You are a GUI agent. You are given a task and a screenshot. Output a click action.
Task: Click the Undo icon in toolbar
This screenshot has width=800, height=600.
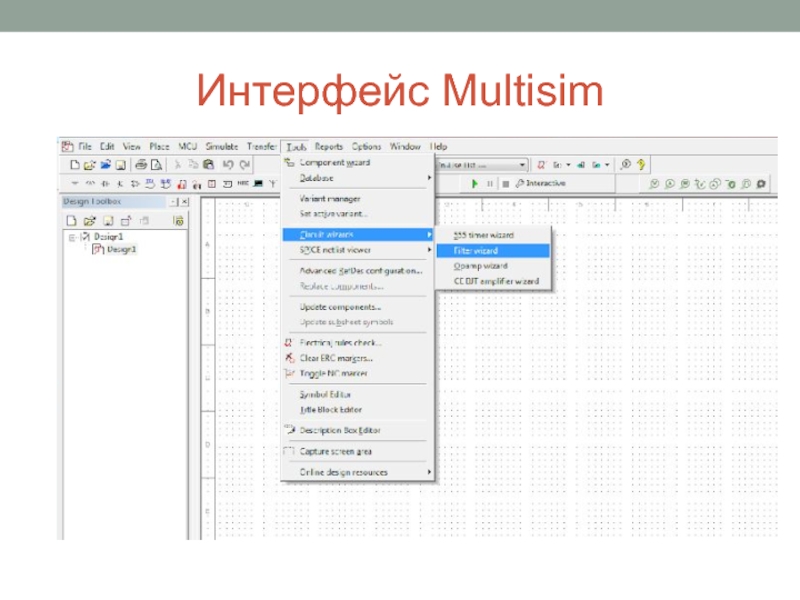(228, 164)
